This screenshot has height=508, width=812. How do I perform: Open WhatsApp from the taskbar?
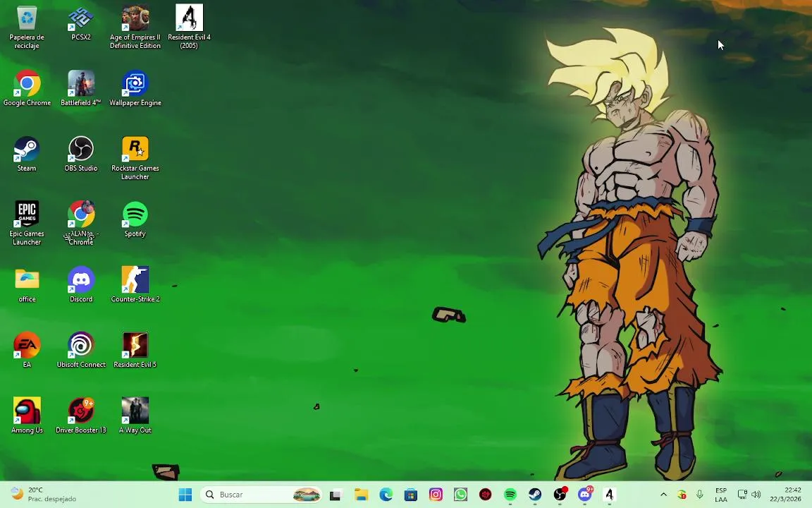pos(460,495)
